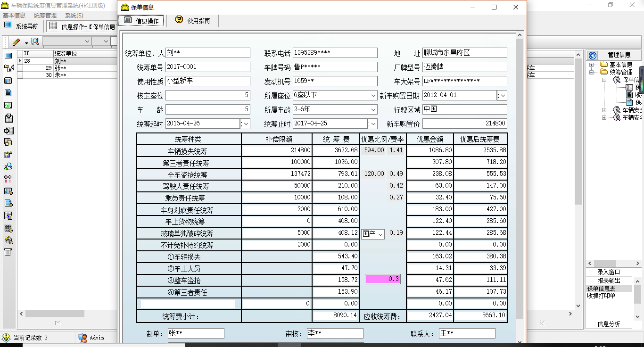This screenshot has width=644, height=347.
Task: Click the 信息分析 section header
Action: 609,324
